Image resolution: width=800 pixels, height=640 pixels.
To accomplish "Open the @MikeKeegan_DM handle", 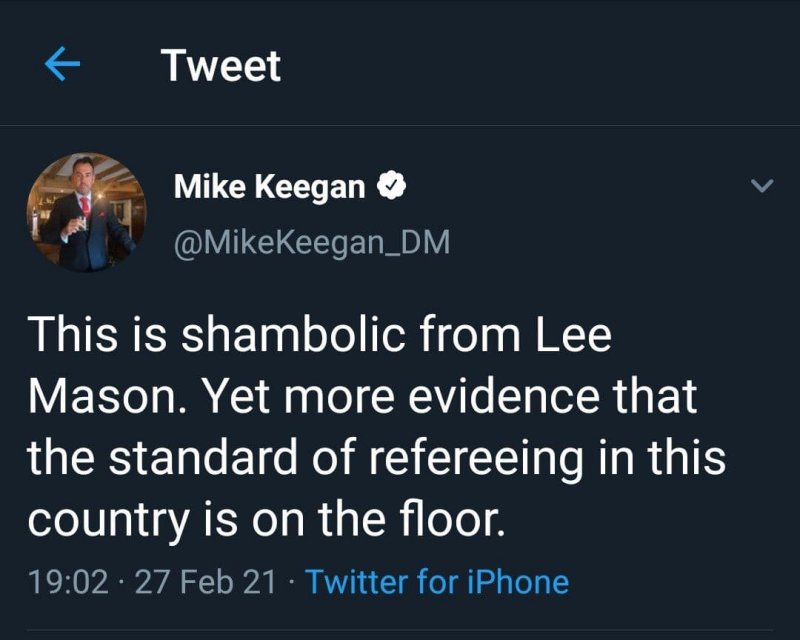I will point(312,242).
